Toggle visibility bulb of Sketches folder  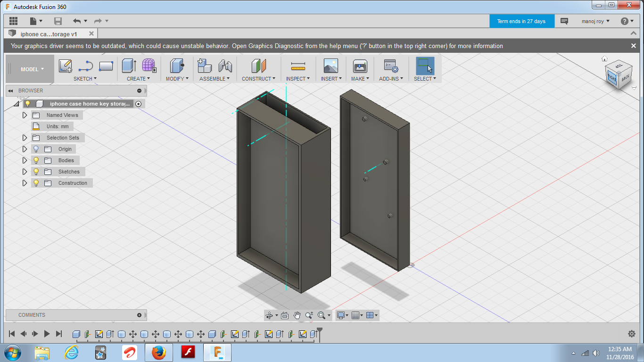click(36, 172)
